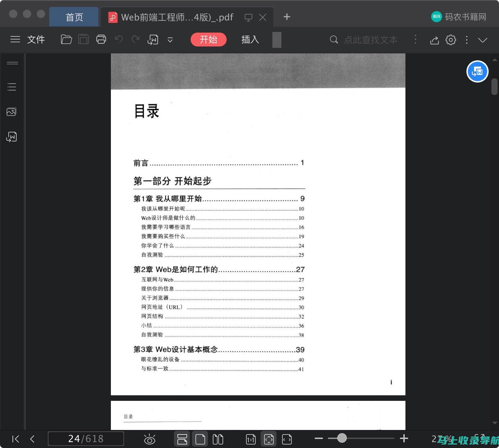Click the 前言 contents line
Image resolution: width=499 pixels, height=448 pixels.
point(219,163)
